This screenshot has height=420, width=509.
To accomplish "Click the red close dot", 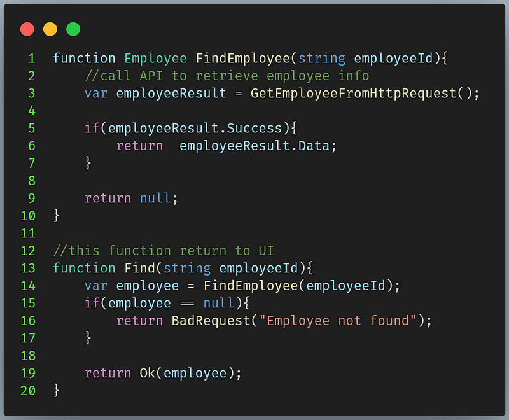I will tap(27, 29).
